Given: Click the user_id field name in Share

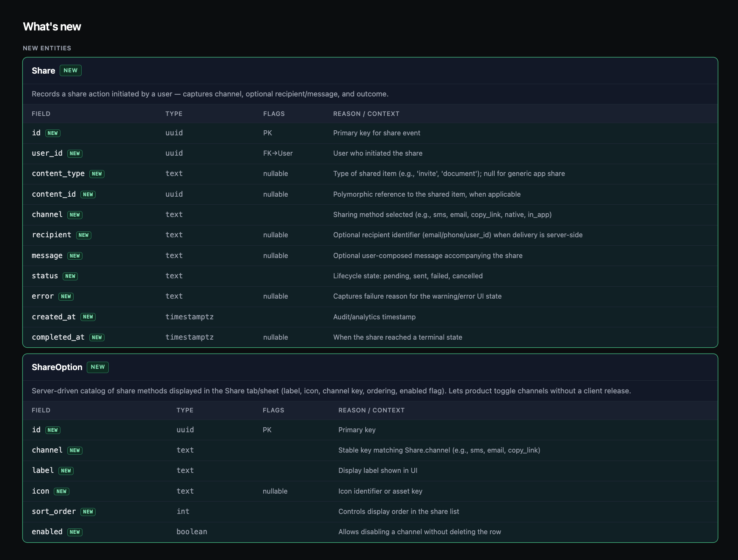Looking at the screenshot, I should (x=47, y=153).
